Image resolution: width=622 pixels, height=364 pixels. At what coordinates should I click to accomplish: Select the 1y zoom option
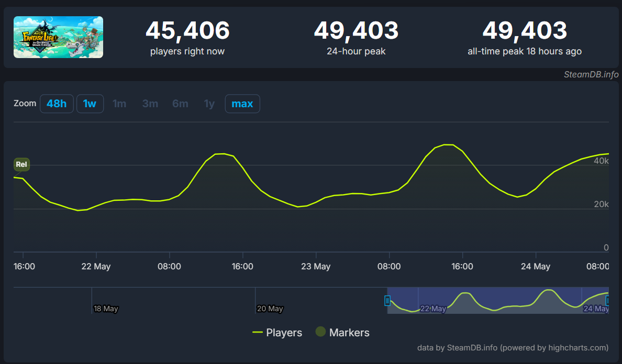209,104
